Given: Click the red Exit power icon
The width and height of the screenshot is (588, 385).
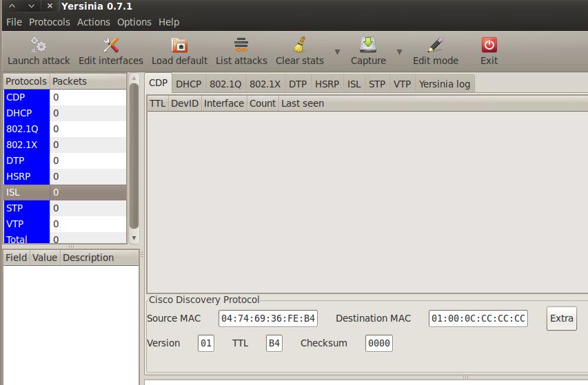Looking at the screenshot, I should pyautogui.click(x=489, y=45).
